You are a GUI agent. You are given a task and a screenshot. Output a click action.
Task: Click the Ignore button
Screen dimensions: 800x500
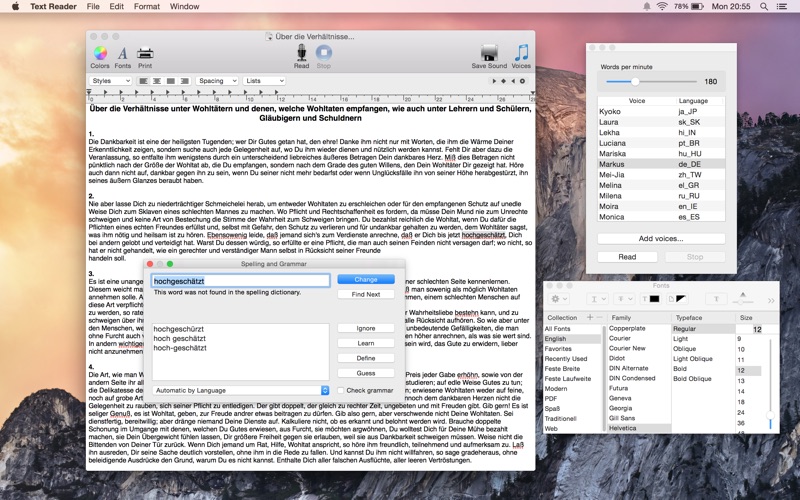366,328
